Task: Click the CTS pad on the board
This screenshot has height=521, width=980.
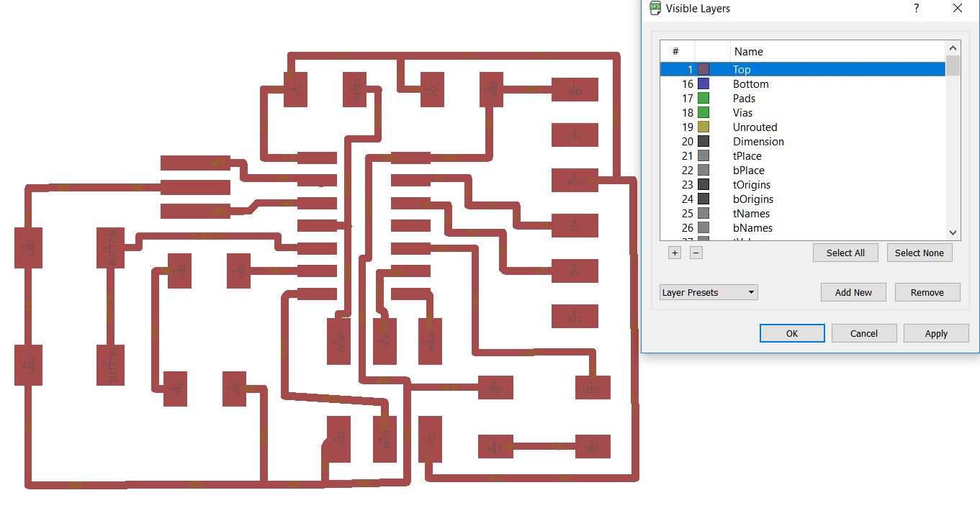Action: 575,135
